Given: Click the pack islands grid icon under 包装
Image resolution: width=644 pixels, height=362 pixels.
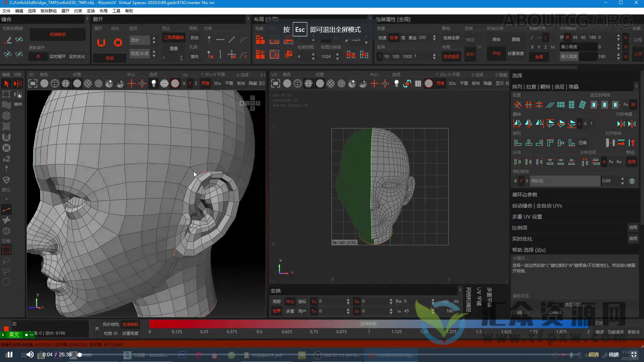Looking at the screenshot, I should 260,40.
